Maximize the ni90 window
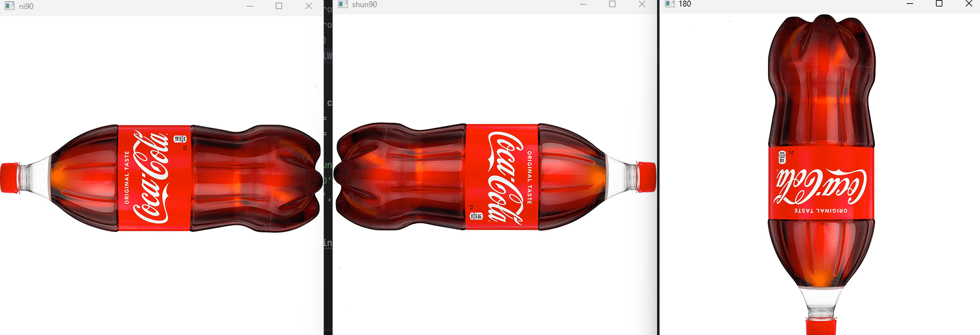Image resolution: width=980 pixels, height=335 pixels. point(279,6)
